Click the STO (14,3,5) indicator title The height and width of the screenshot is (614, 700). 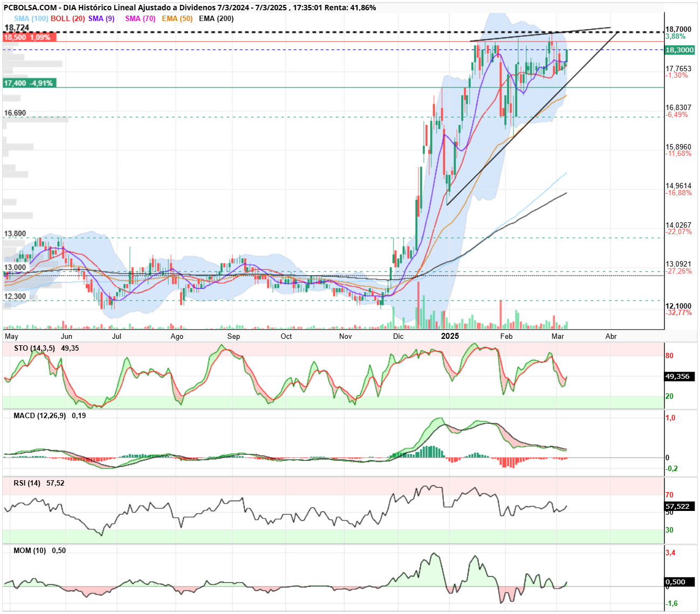(35, 348)
